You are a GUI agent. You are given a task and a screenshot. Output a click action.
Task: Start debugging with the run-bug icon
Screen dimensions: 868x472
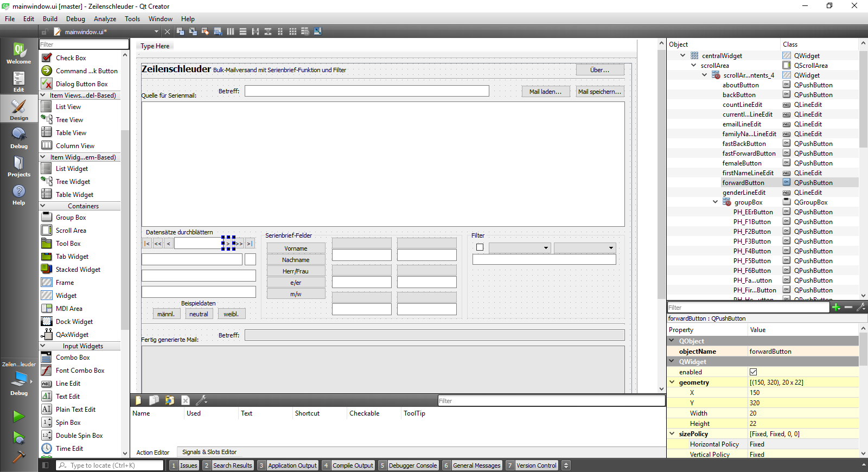coord(18,437)
